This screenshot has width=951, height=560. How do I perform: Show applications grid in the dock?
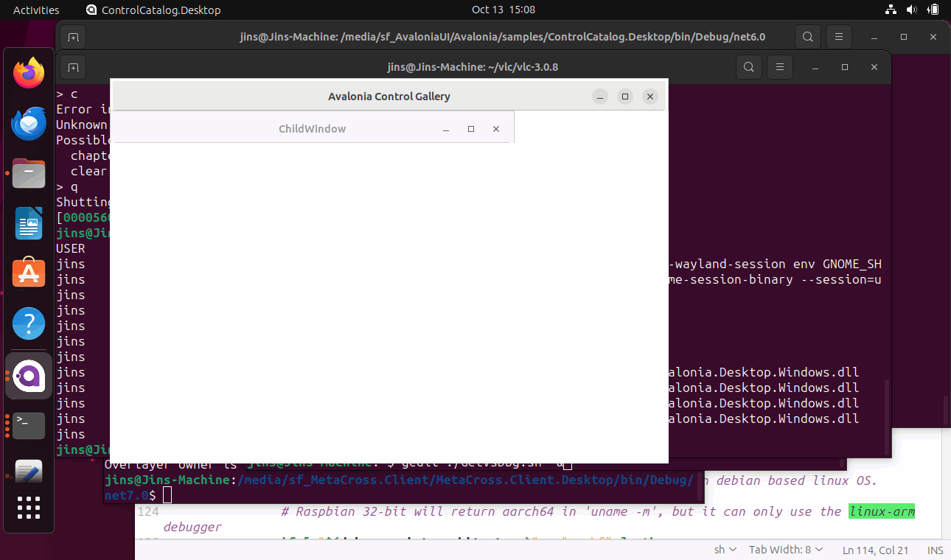click(29, 508)
